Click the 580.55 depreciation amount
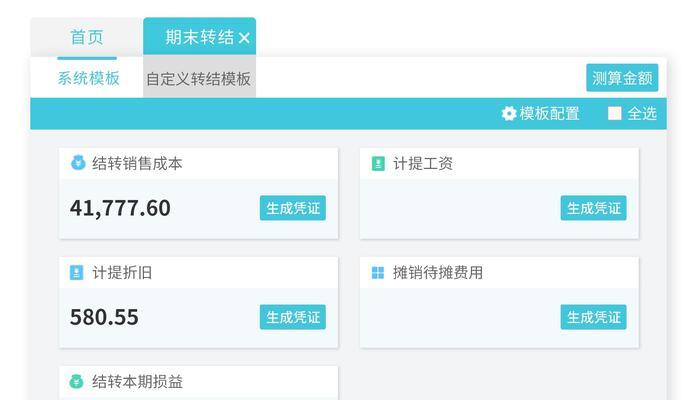 [x=104, y=317]
